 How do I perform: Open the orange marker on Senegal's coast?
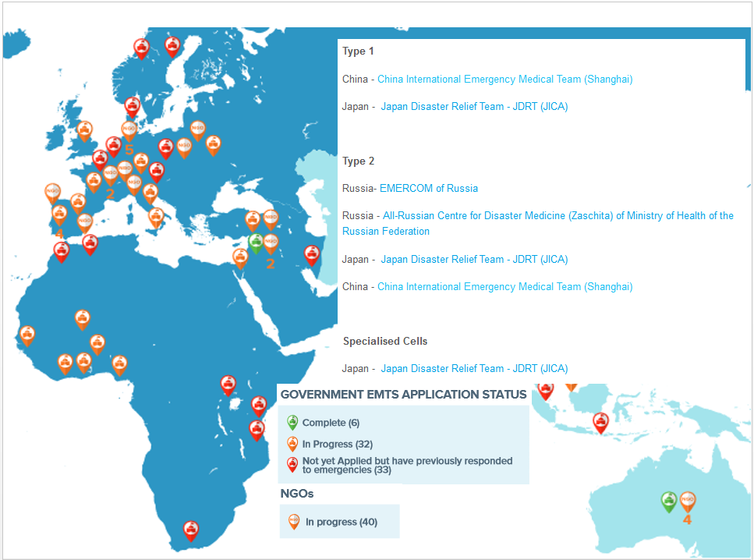[x=27, y=336]
